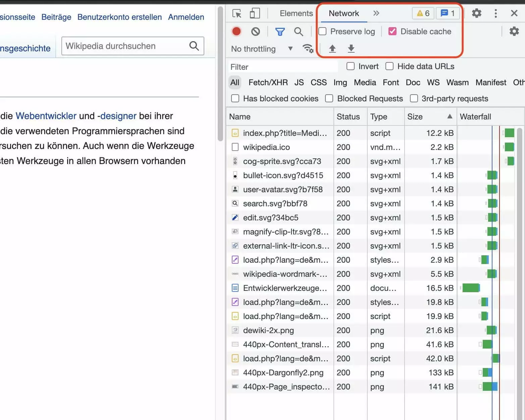Click the page's vertical scrollbar
Viewport: 525px width, 420px height.
(220, 74)
